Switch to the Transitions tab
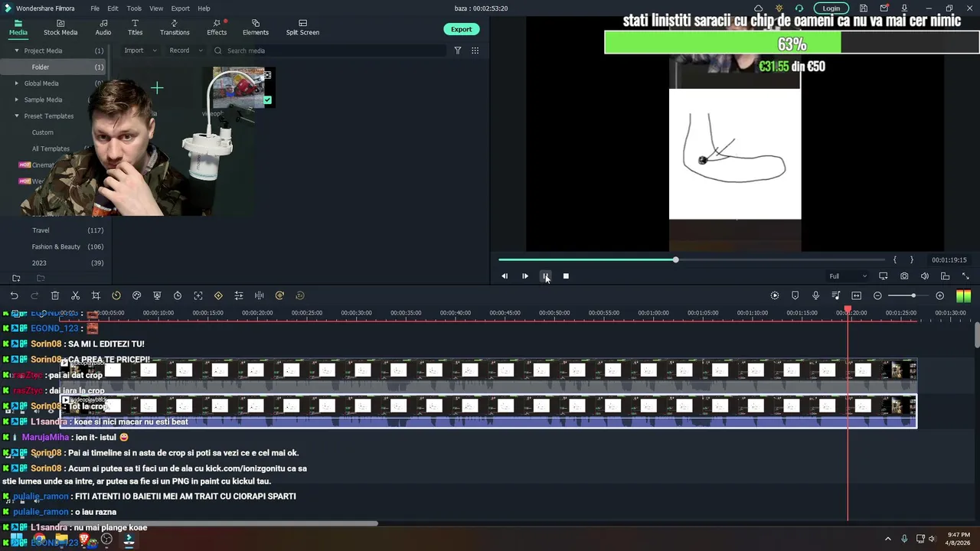The width and height of the screenshot is (980, 551). coord(175,28)
